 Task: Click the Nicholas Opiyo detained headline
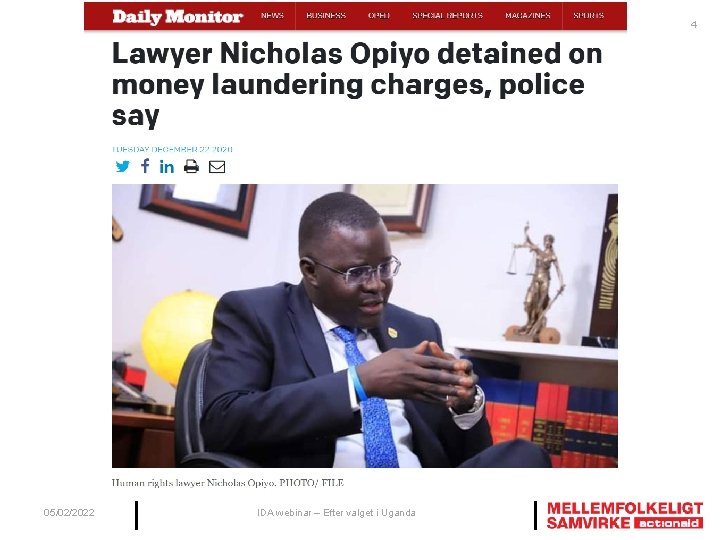[357, 84]
